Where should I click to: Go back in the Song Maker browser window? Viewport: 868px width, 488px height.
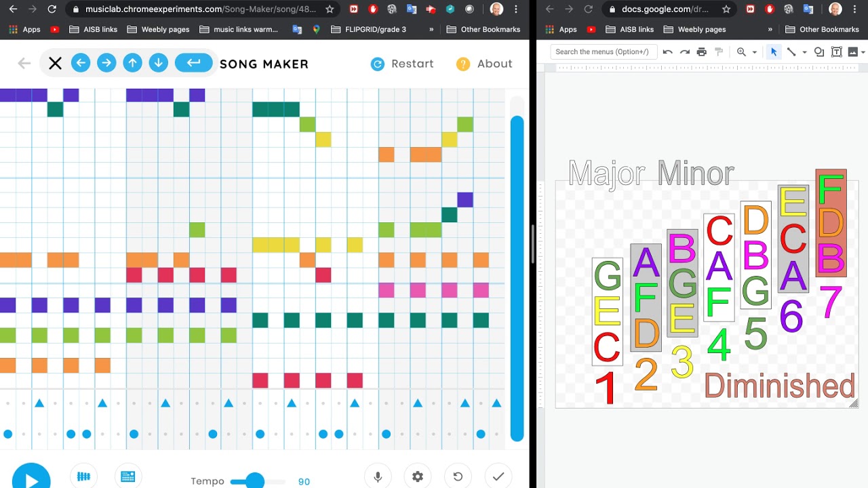coord(12,9)
